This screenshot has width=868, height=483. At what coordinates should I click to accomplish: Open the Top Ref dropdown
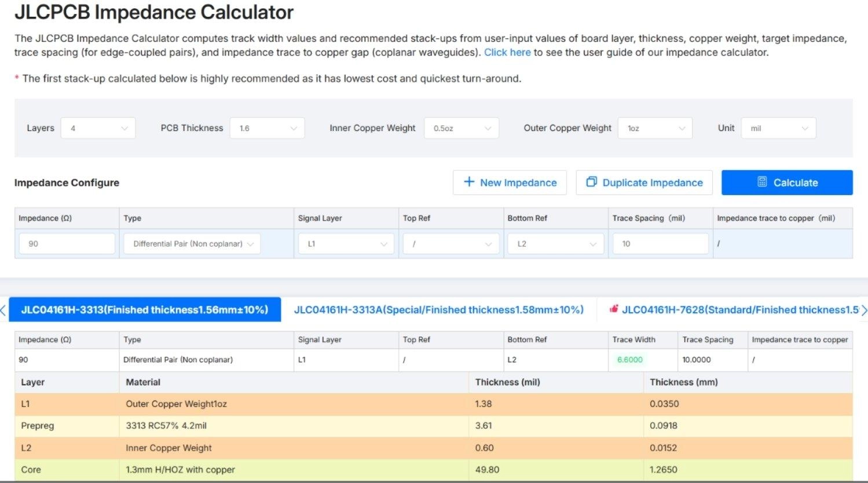(x=451, y=244)
